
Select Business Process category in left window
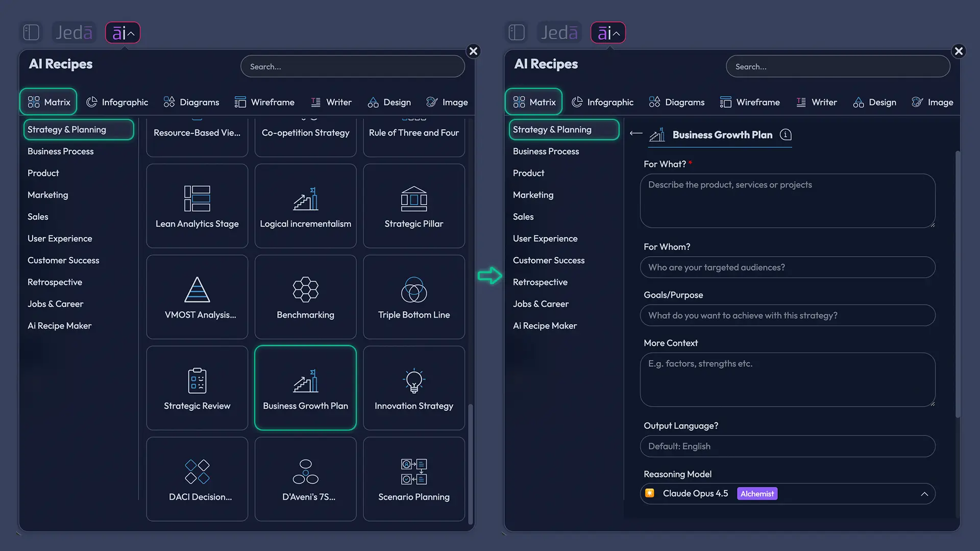(60, 152)
